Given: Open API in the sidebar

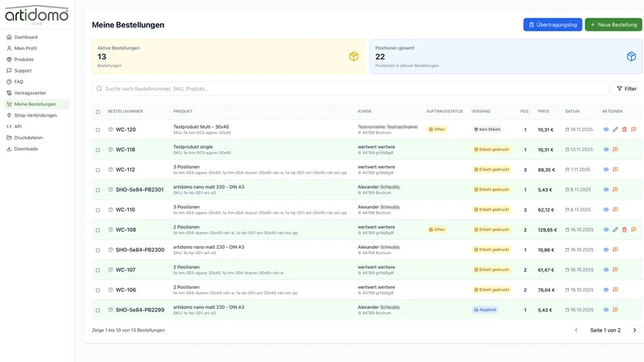Looking at the screenshot, I should [36, 126].
